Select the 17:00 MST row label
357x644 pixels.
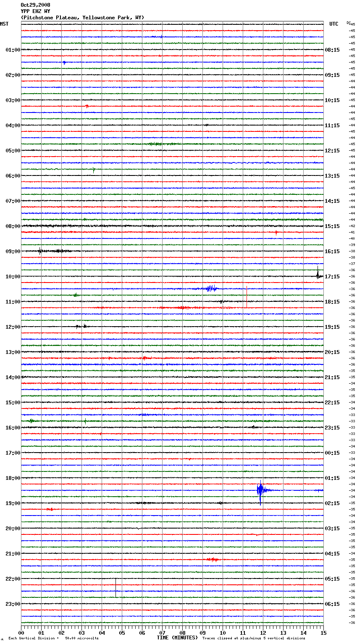[13, 453]
